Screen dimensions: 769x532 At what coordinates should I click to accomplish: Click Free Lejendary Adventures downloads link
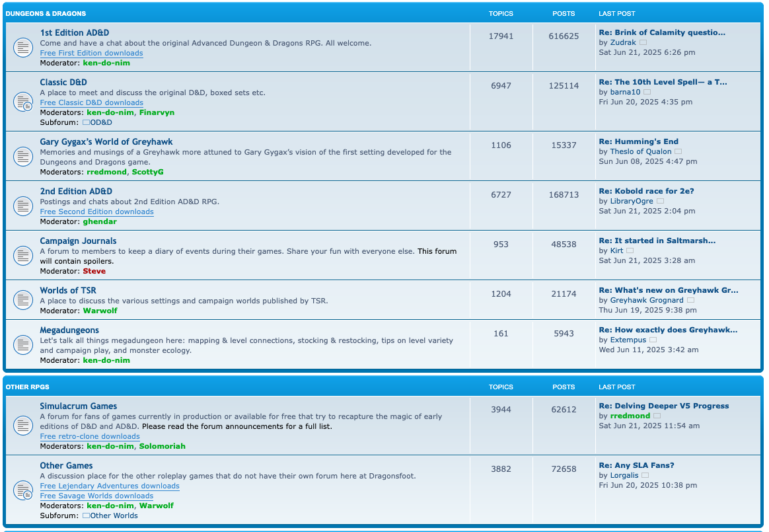click(110, 486)
